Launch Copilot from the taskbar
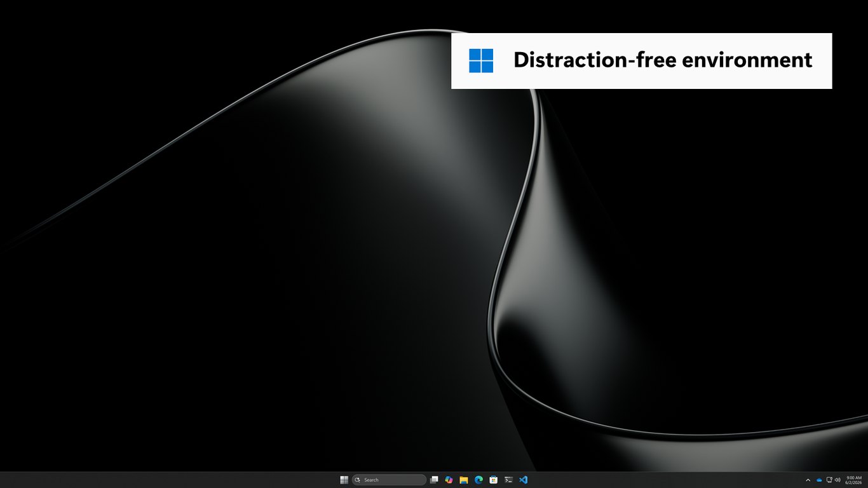This screenshot has height=488, width=868. (x=449, y=480)
